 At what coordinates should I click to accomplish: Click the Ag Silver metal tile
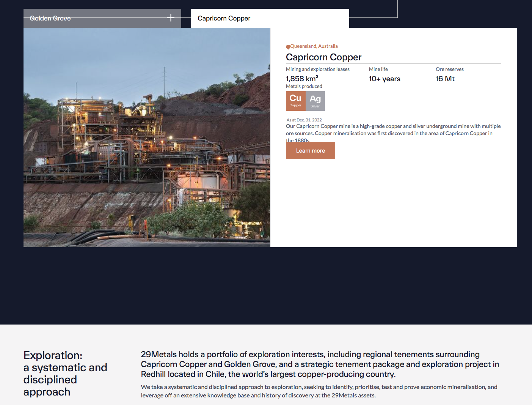(315, 101)
